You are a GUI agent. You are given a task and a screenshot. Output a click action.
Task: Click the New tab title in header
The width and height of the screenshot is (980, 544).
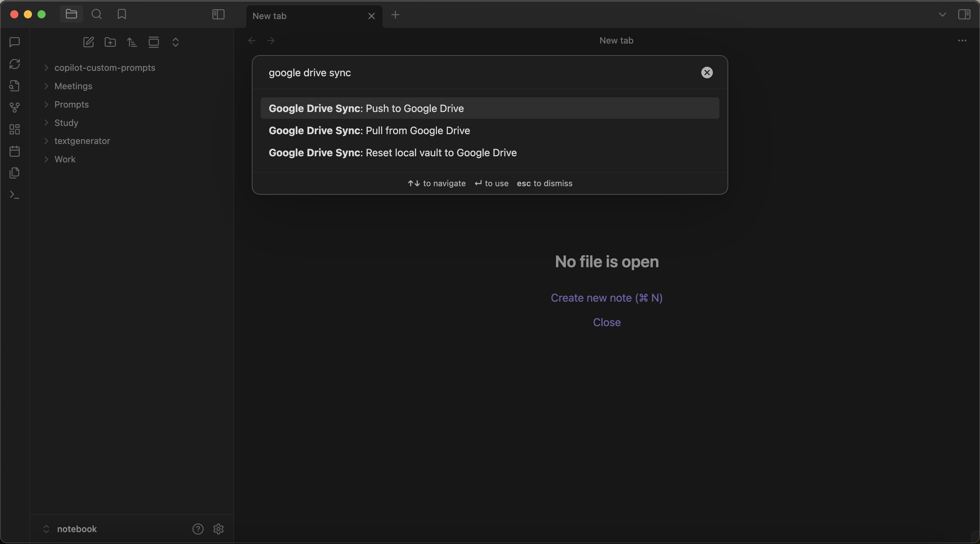click(x=616, y=41)
